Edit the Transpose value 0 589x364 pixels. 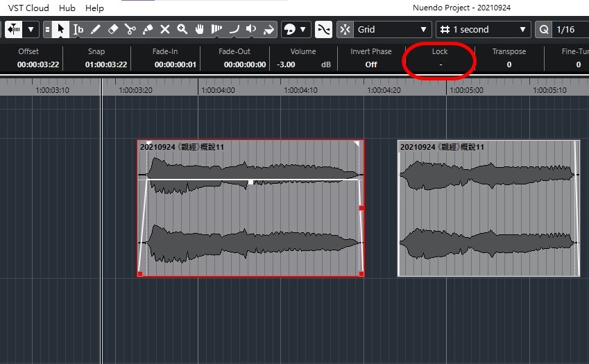[509, 64]
